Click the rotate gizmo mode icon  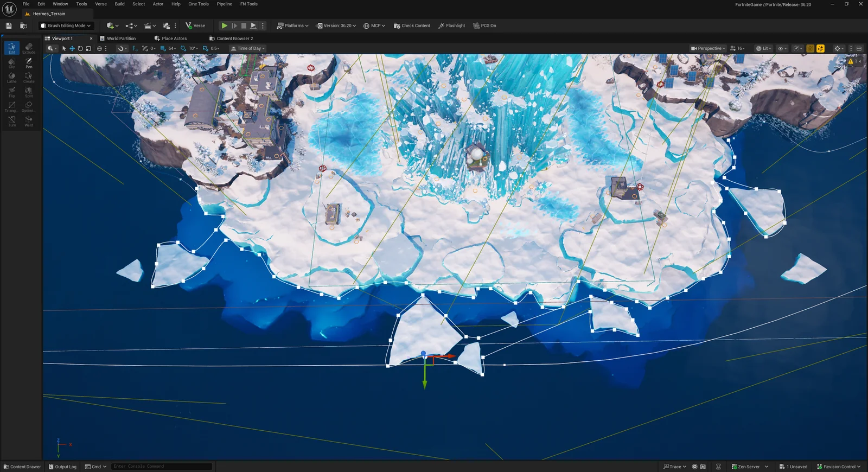click(80, 48)
